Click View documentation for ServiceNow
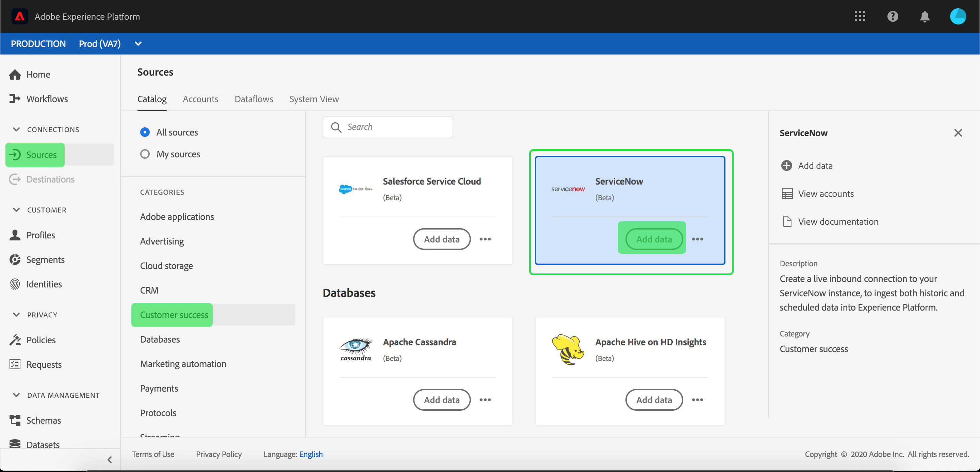This screenshot has height=472, width=980. coord(838,221)
